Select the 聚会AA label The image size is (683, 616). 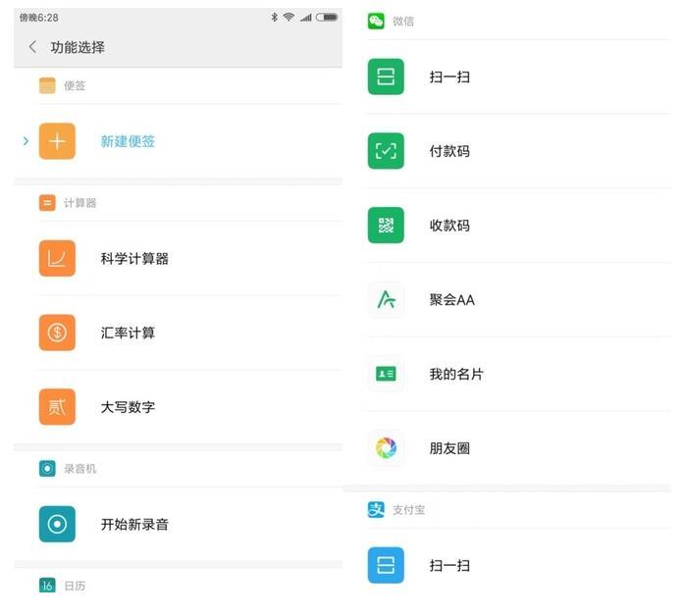pyautogui.click(x=452, y=299)
